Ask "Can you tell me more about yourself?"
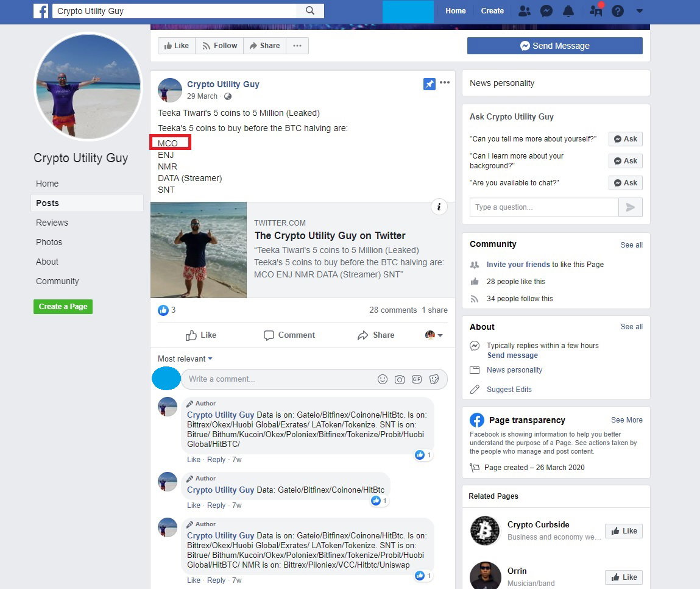The height and width of the screenshot is (589, 700). coord(626,139)
